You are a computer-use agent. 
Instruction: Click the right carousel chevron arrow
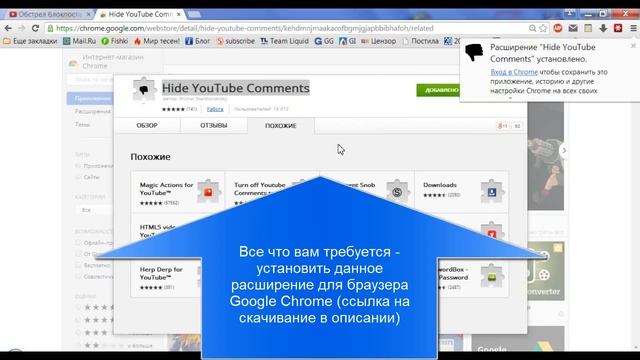[x=564, y=150]
